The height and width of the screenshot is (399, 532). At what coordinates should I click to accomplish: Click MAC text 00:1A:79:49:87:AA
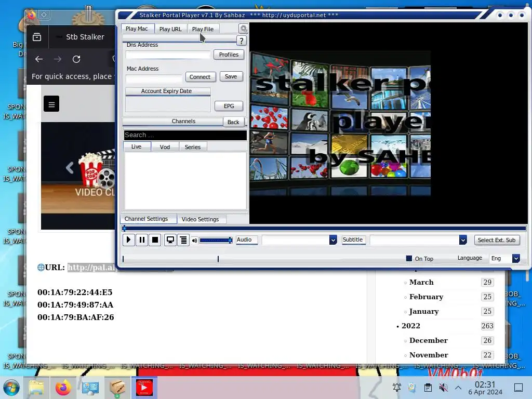point(75,304)
